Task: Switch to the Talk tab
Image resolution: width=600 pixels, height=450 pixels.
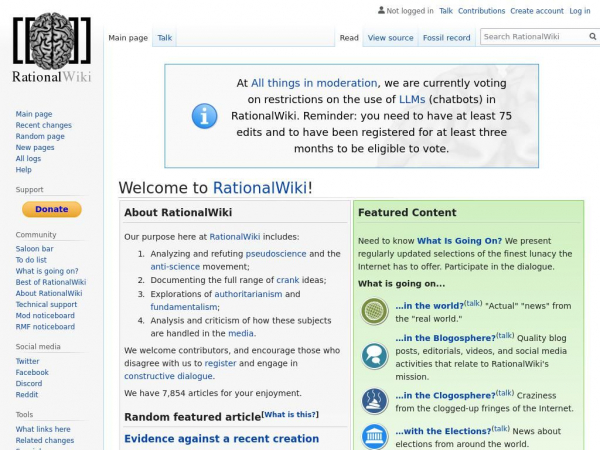Action: point(165,38)
